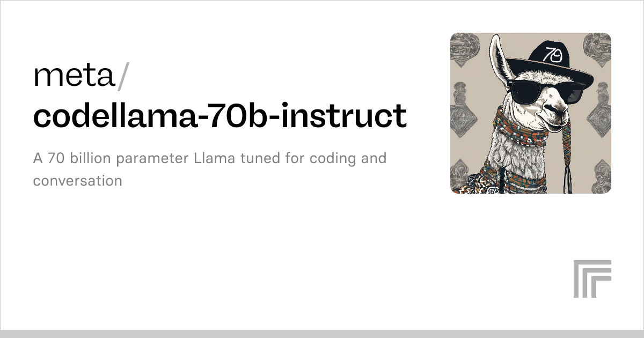Image resolution: width=644 pixels, height=338 pixels.
Task: Click the word "conversation" in the description
Action: coord(78,180)
